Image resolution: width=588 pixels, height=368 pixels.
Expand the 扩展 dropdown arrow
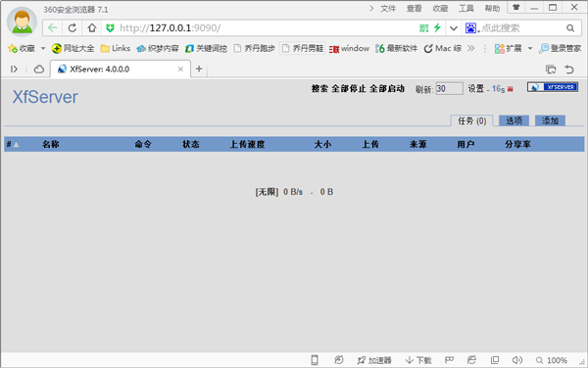(530, 48)
